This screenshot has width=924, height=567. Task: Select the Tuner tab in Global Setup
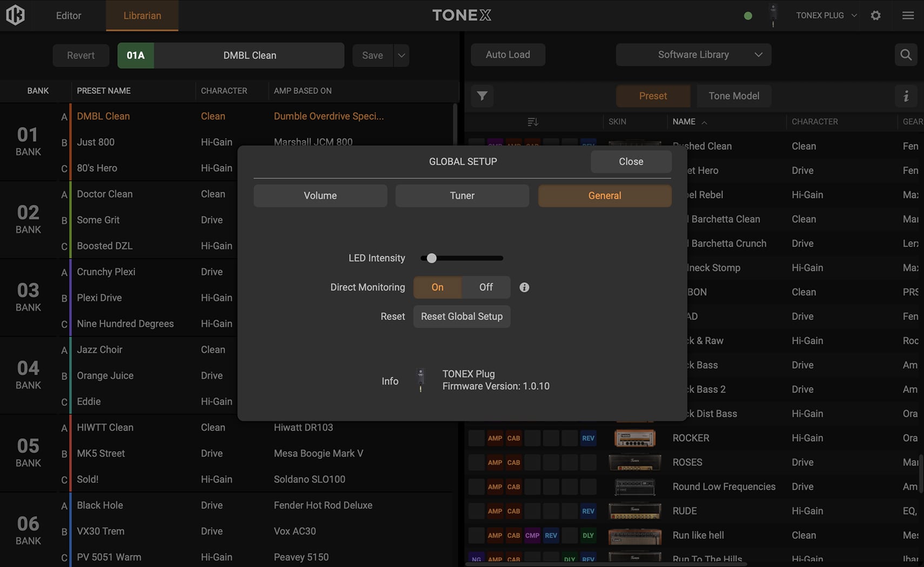(x=462, y=196)
